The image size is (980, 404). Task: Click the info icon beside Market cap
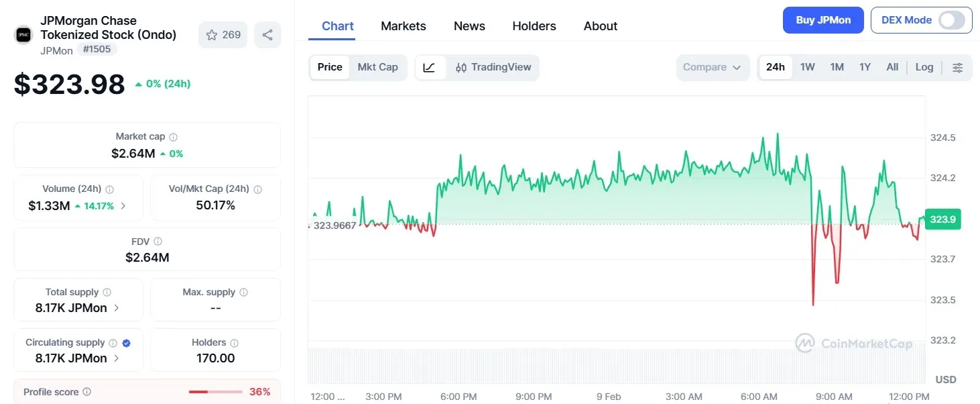174,136
